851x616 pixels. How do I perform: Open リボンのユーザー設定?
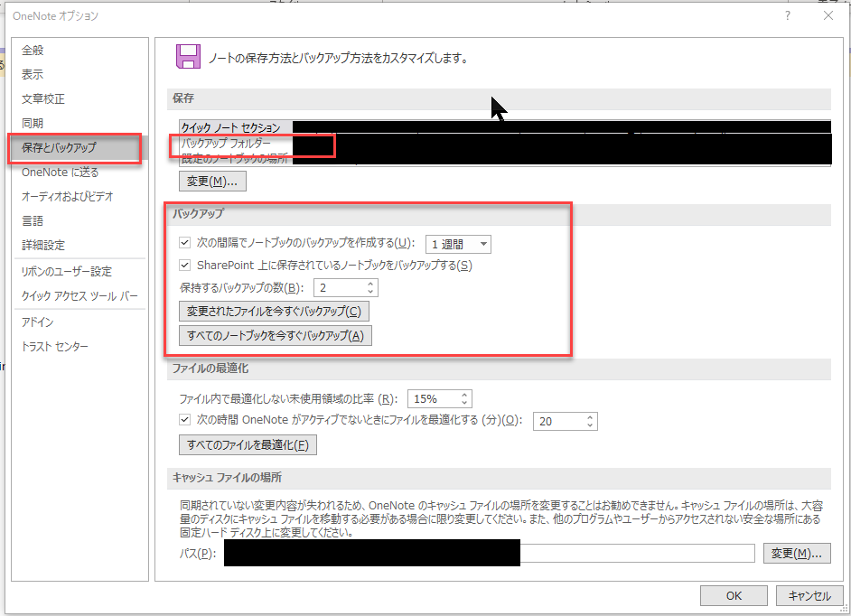pos(67,271)
